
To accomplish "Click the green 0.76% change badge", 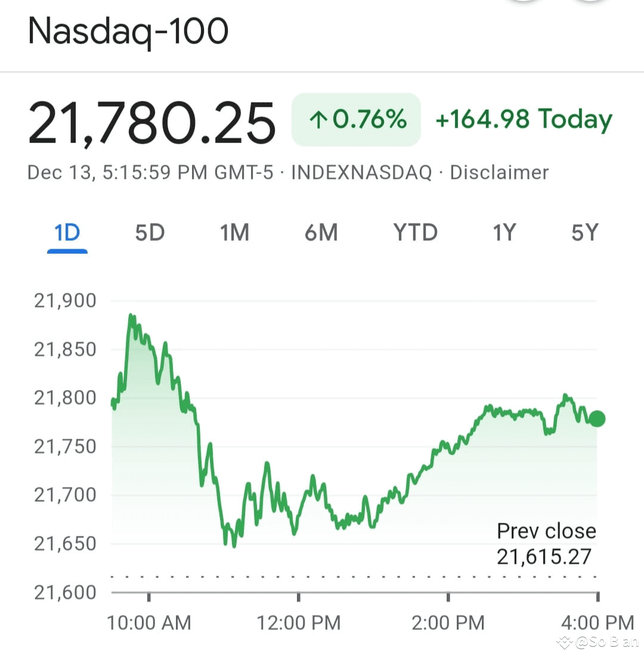I will pos(355,119).
